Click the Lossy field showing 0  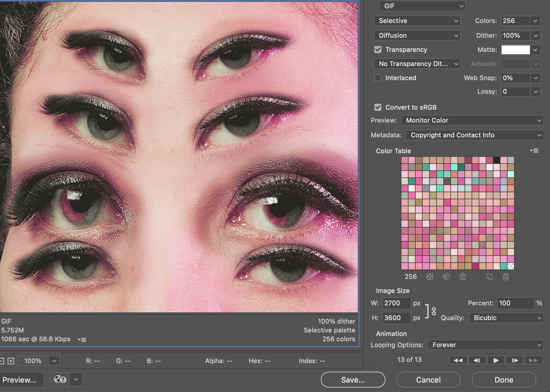tap(515, 91)
